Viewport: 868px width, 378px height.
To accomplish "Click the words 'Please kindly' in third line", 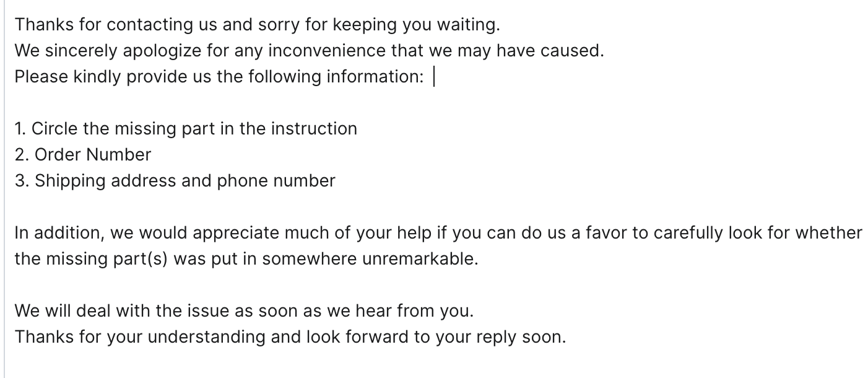I will point(67,77).
